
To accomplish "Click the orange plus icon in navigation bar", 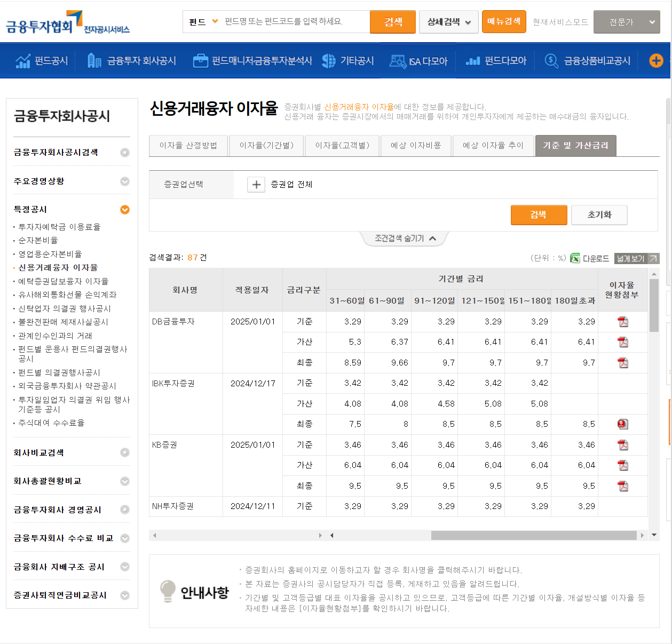I will pyautogui.click(x=655, y=60).
